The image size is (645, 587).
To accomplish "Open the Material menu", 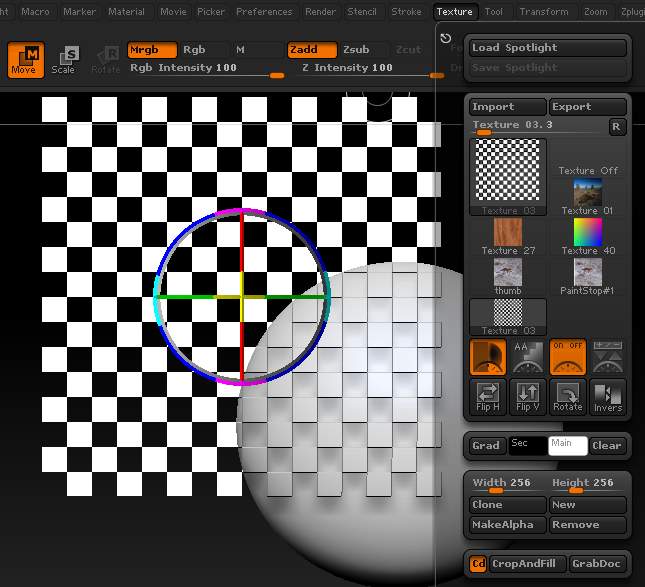I will click(x=126, y=12).
